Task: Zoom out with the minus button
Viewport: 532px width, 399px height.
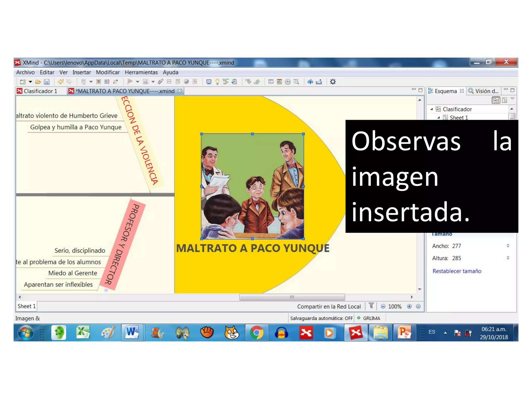Action: pyautogui.click(x=383, y=307)
